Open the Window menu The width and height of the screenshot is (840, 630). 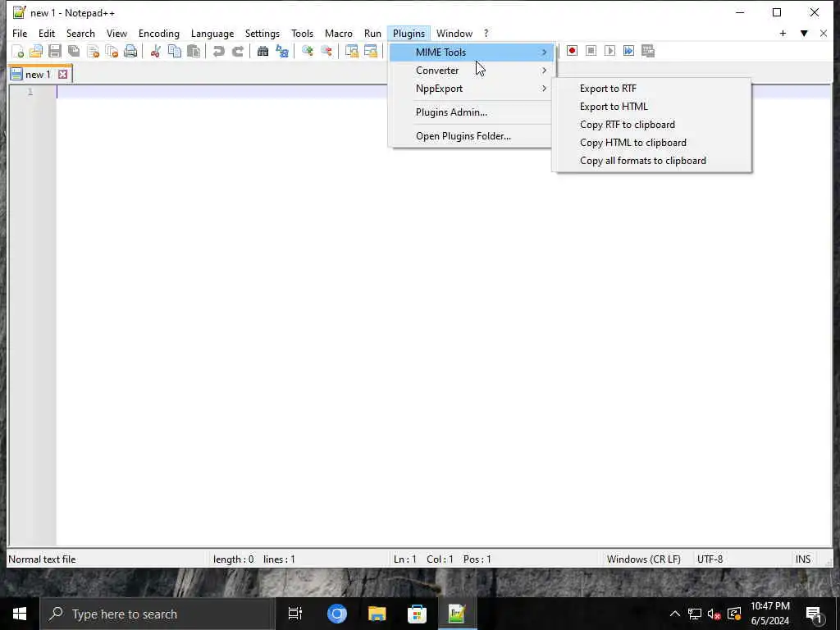pyautogui.click(x=454, y=33)
